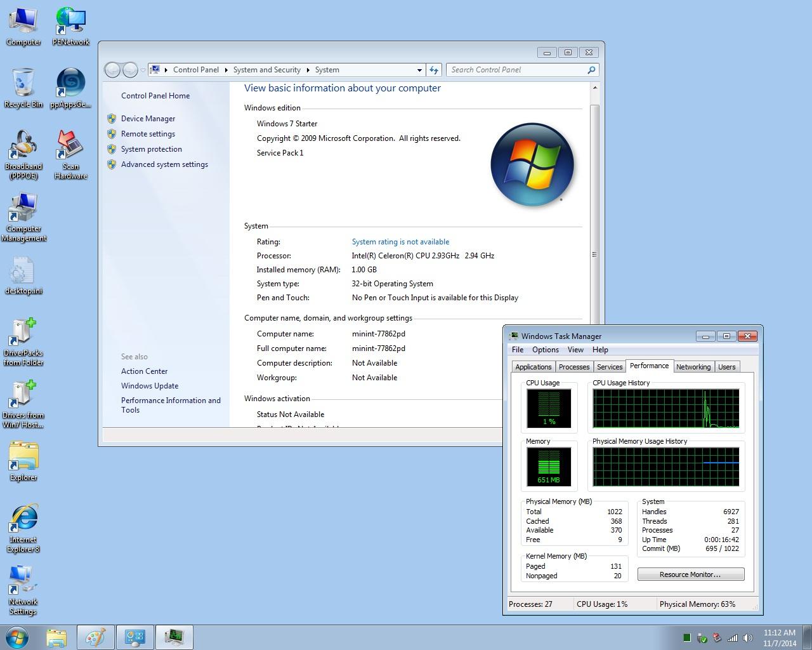This screenshot has height=650, width=812.
Task: Switch to the Users tab
Action: point(727,367)
